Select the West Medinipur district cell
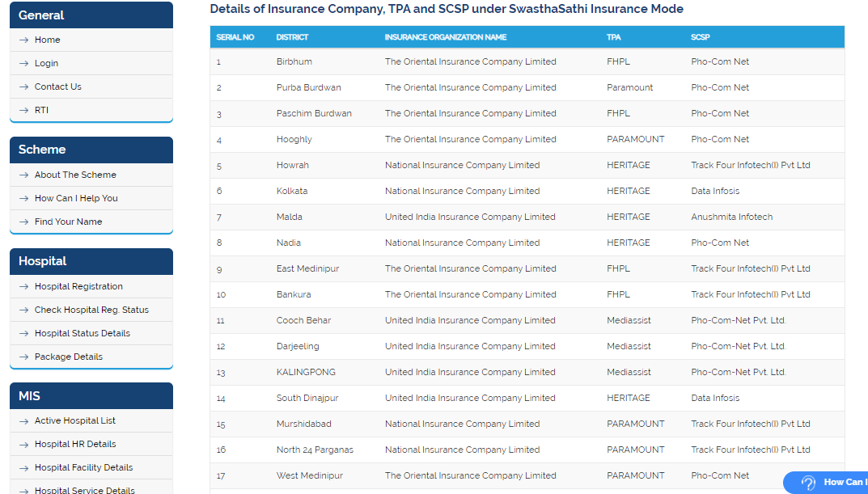Image resolution: width=868 pixels, height=494 pixels. (x=310, y=475)
